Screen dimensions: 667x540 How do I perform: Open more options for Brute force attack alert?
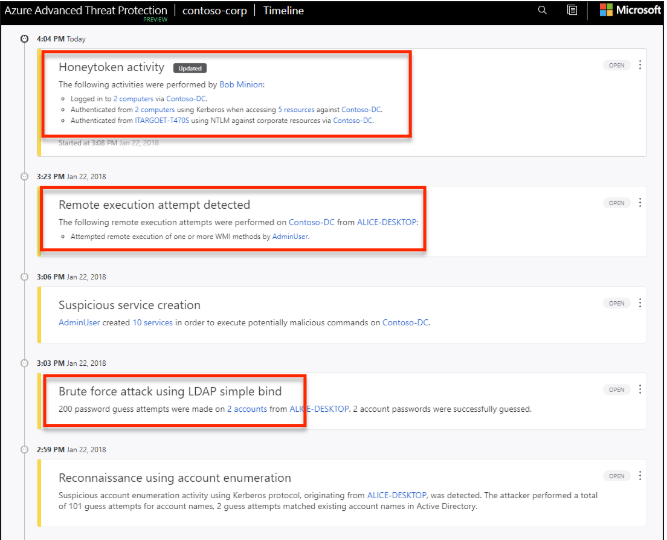click(x=640, y=389)
